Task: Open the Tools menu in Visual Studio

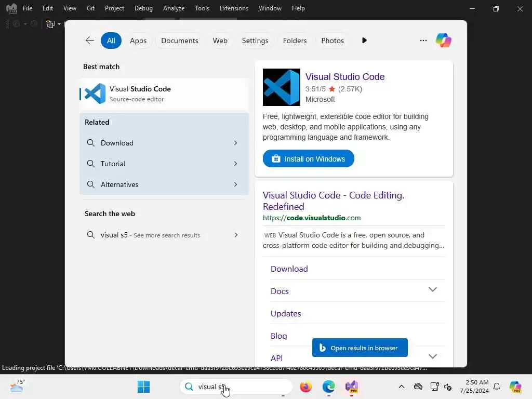Action: (x=202, y=8)
